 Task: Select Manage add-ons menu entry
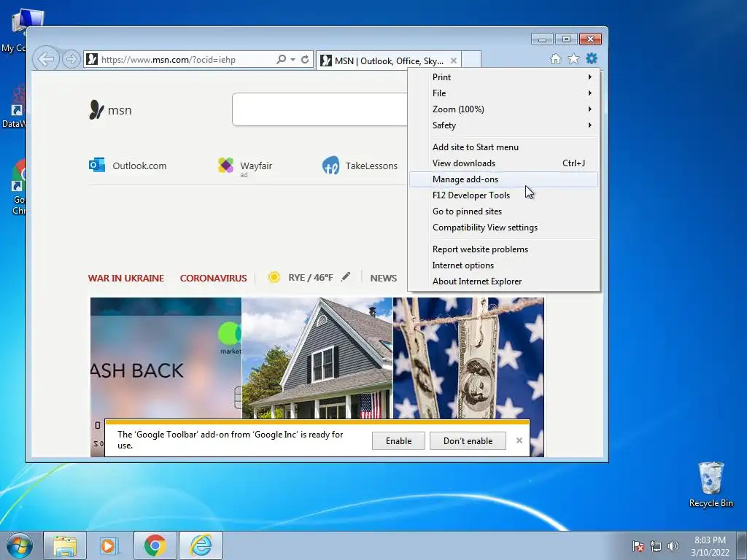click(x=503, y=179)
